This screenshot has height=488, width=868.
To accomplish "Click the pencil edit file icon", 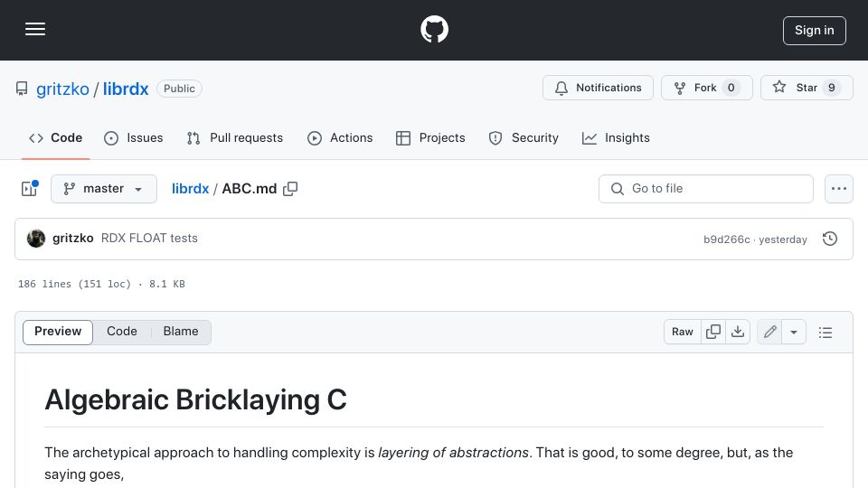I will tap(769, 332).
